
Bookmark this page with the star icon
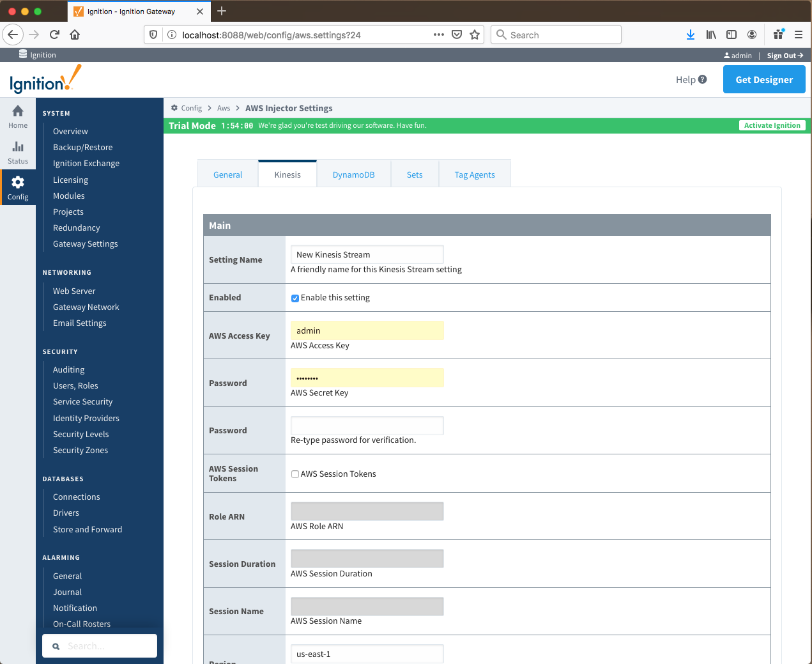coord(475,35)
